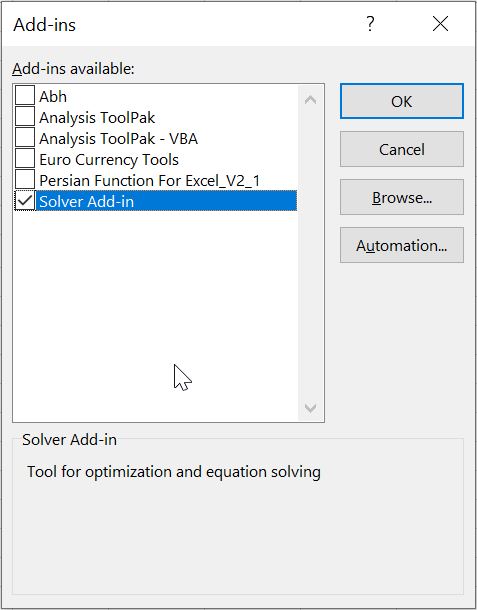This screenshot has width=477, height=610.
Task: Open the Browse... file dialog
Action: click(402, 198)
